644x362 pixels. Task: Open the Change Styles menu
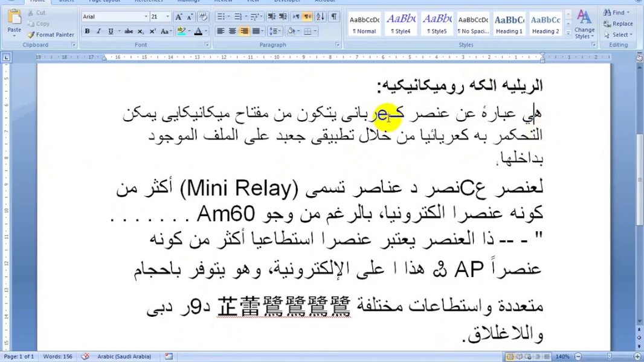(x=584, y=24)
